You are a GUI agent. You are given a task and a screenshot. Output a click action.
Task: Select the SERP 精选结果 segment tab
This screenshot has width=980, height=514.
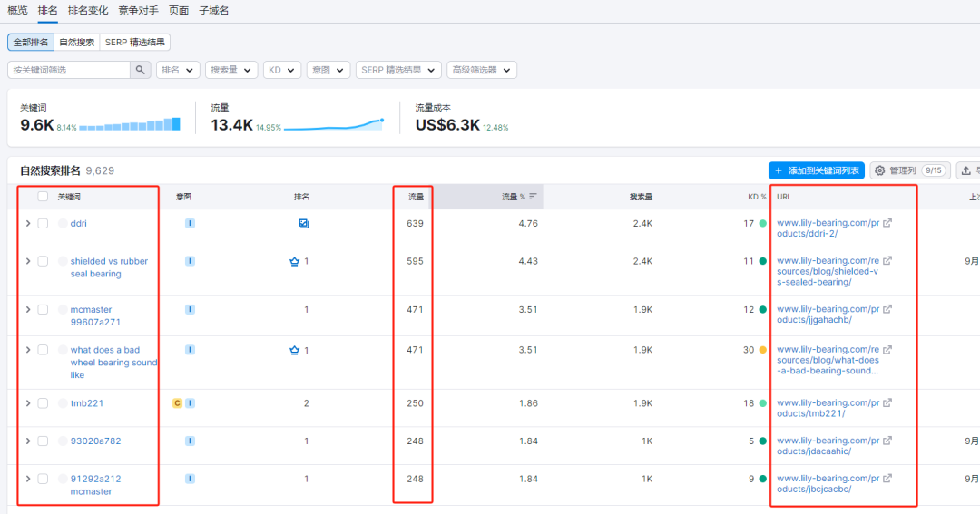pyautogui.click(x=135, y=43)
